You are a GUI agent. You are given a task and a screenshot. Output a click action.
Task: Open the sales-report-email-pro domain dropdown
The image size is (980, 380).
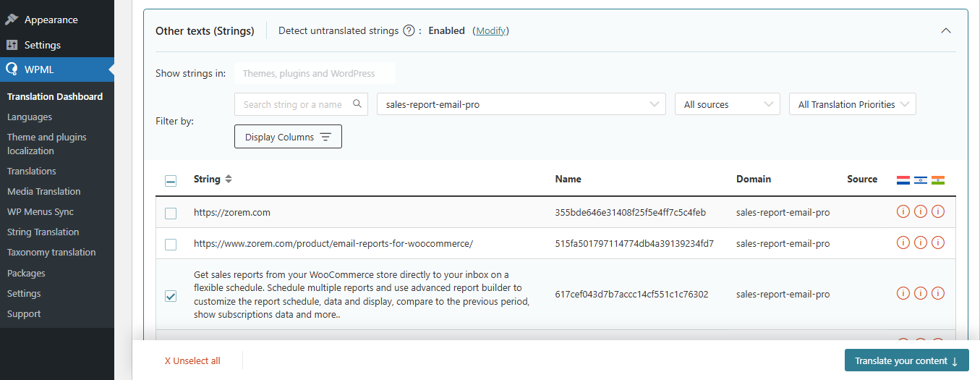coord(521,104)
